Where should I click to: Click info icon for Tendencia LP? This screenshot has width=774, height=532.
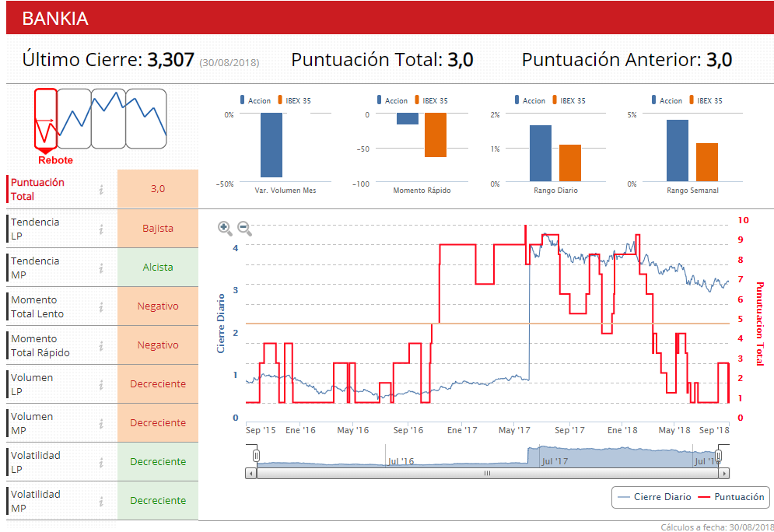(x=101, y=229)
